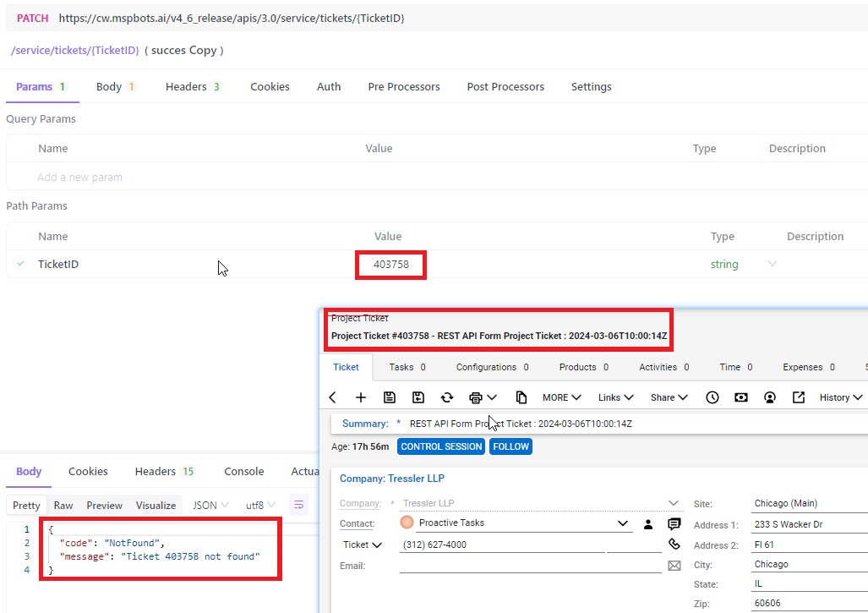Open the Configurations tab
Screen dimensions: 868x613
(x=492, y=367)
